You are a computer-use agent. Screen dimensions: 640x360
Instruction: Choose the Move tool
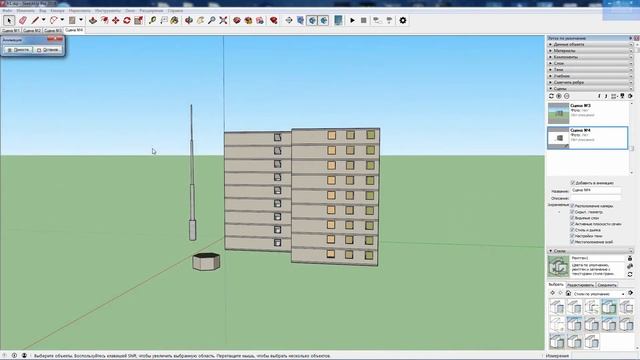(x=116, y=20)
